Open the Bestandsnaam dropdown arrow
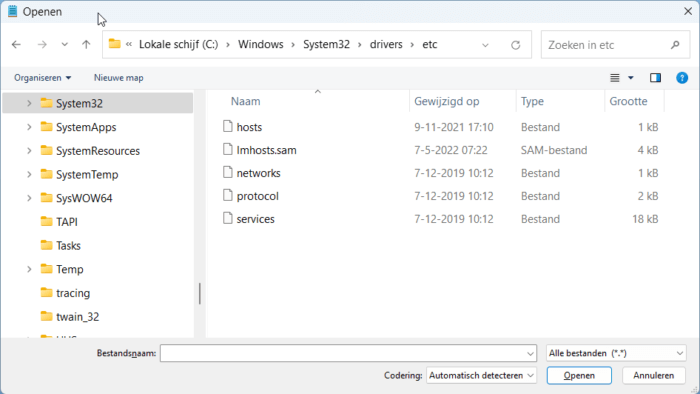 (x=530, y=354)
